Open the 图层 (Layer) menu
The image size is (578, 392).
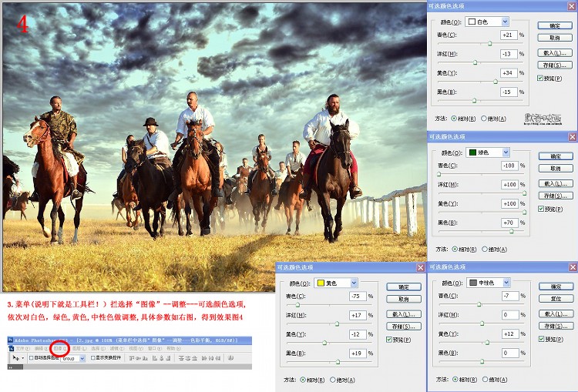pyautogui.click(x=79, y=349)
